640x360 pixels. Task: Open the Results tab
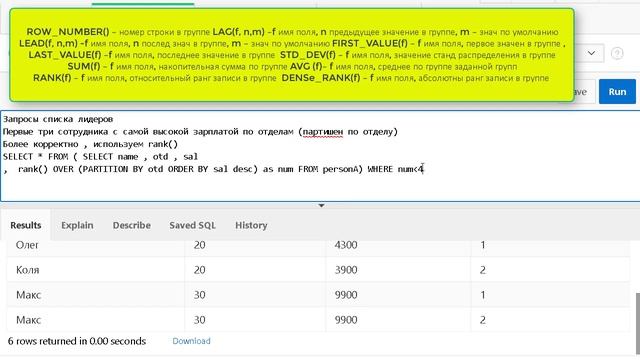coord(26,225)
